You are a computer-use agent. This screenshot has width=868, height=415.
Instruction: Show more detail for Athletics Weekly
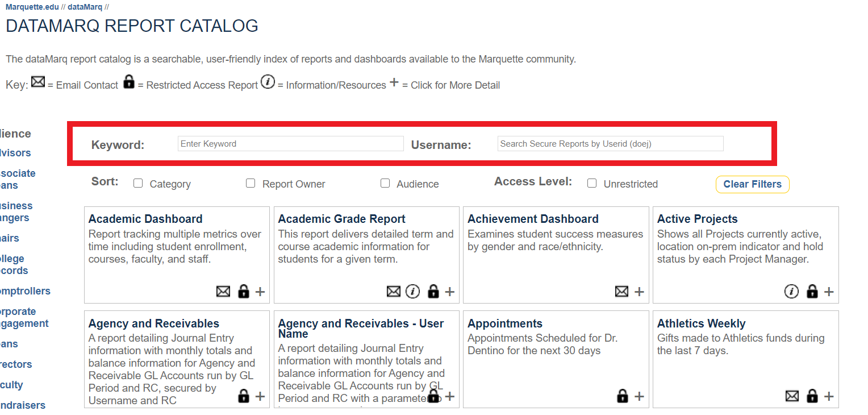tap(829, 396)
